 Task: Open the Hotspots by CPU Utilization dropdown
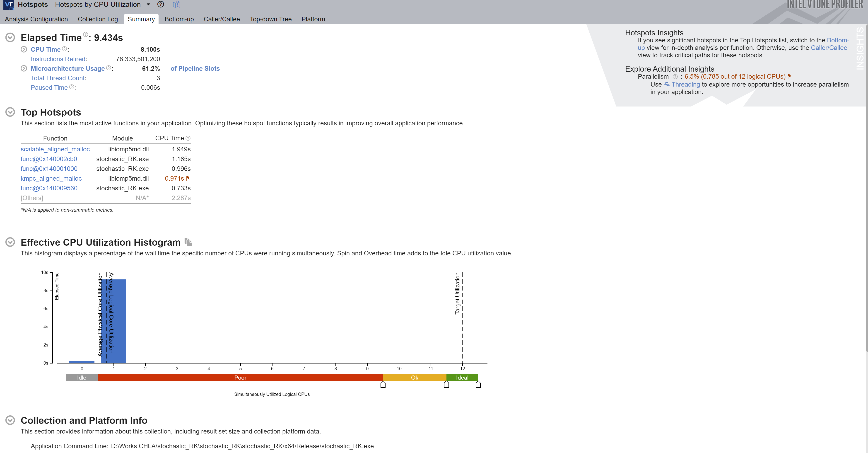click(x=148, y=4)
